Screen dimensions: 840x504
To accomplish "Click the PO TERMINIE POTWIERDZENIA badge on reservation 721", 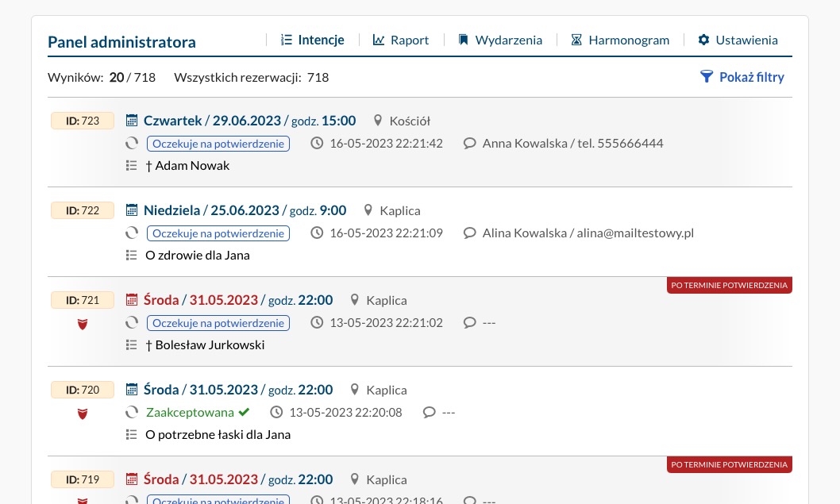I will click(729, 285).
